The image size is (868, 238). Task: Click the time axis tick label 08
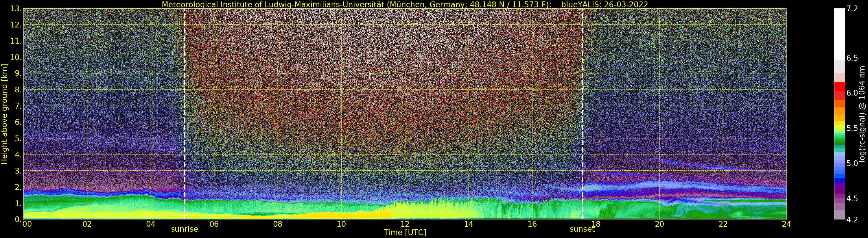278,224
